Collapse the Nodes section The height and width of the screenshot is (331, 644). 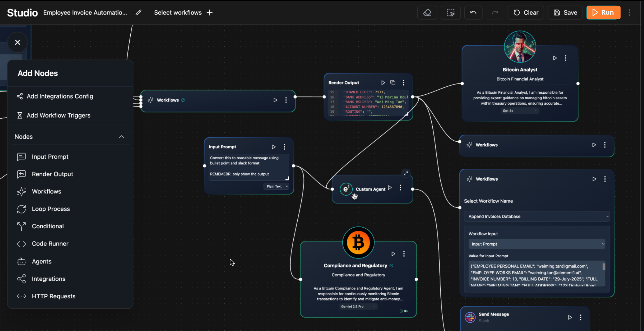121,137
